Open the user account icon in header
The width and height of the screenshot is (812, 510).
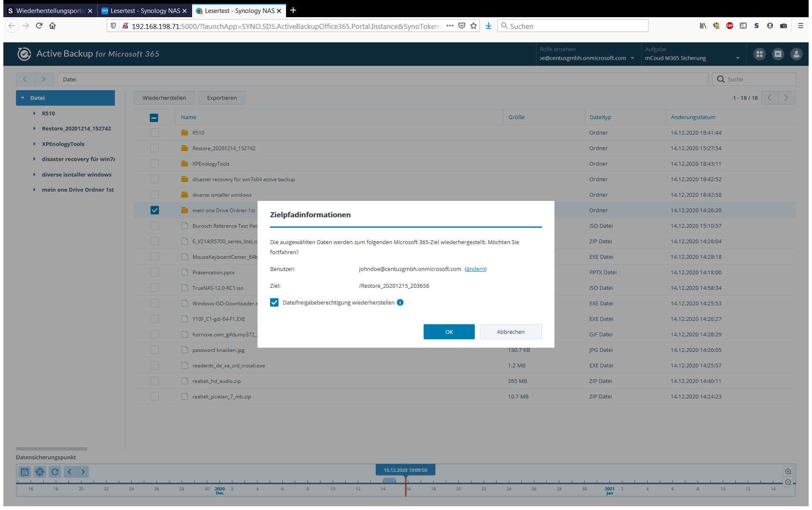[796, 54]
